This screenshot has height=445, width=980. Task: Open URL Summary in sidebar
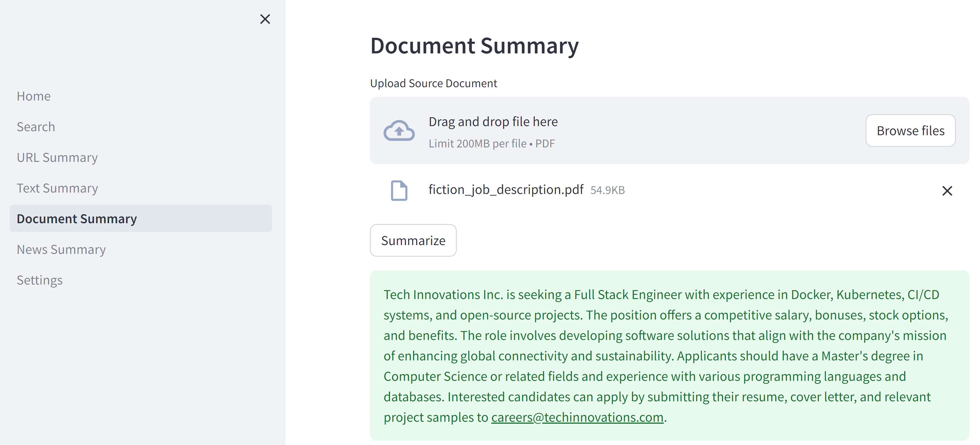57,158
